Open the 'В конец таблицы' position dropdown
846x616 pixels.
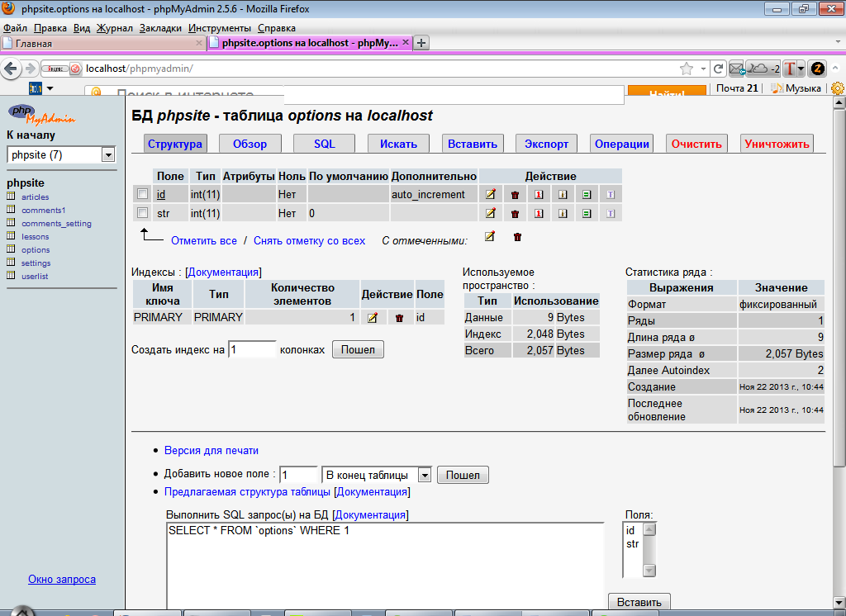[376, 476]
